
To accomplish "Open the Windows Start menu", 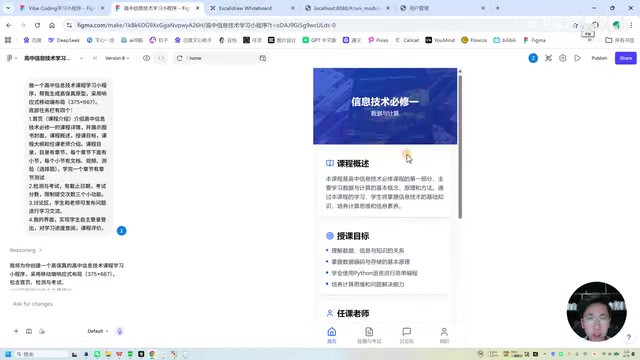I will coord(8,354).
